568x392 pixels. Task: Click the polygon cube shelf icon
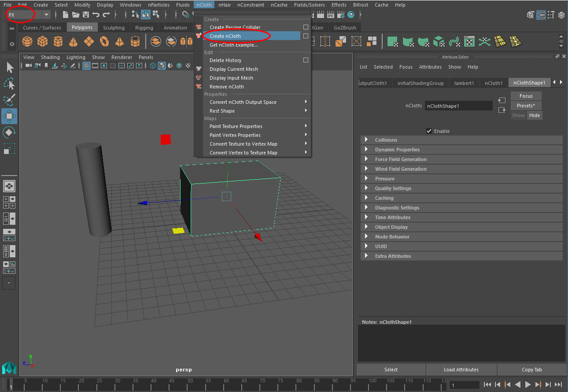click(43, 42)
